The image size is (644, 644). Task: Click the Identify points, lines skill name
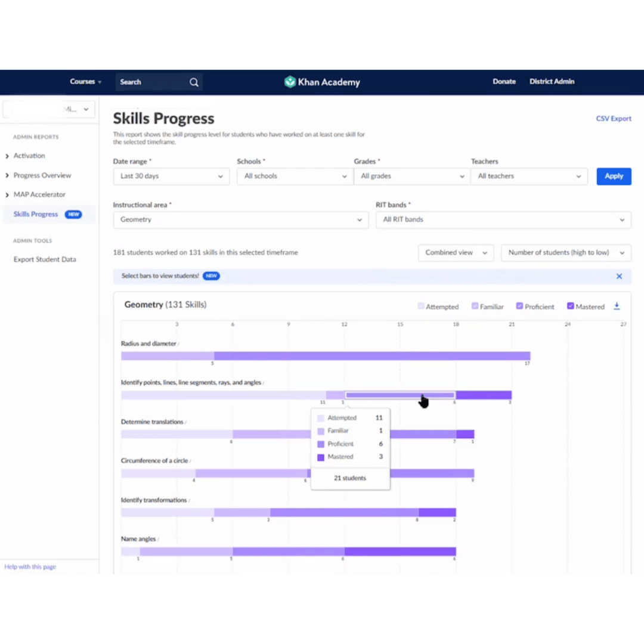(x=191, y=382)
